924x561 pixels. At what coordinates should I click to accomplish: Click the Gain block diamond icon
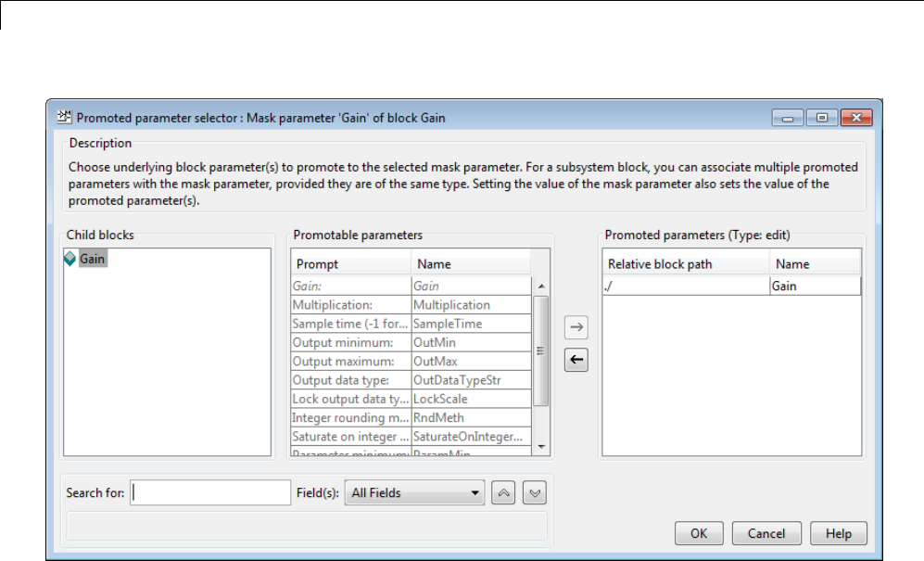tap(70, 260)
